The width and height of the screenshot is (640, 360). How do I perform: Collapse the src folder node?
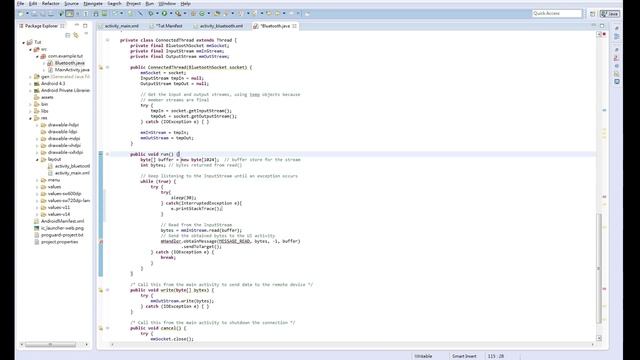coord(31,49)
